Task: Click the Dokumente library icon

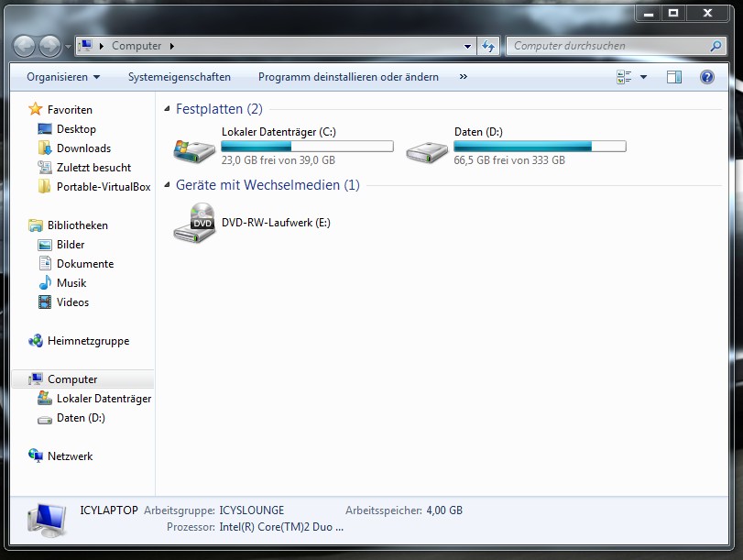Action: [x=45, y=263]
